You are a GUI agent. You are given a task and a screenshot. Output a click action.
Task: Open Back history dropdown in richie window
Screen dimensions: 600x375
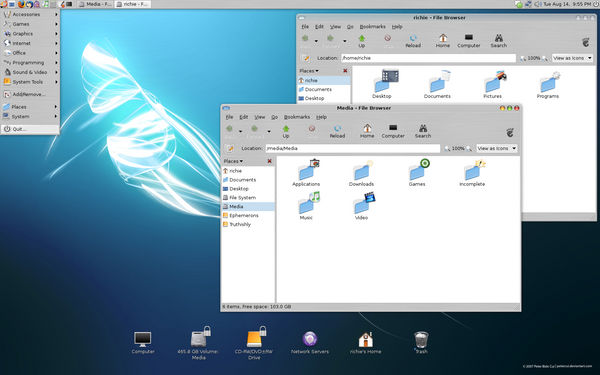tap(316, 41)
